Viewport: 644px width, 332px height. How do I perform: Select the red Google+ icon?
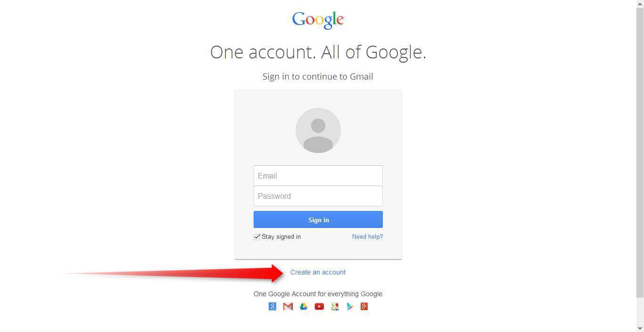pos(364,307)
